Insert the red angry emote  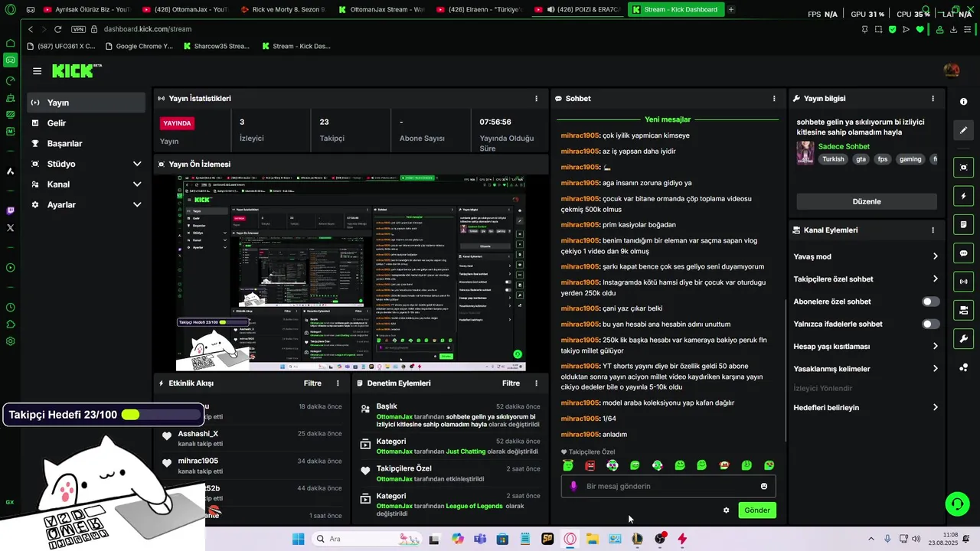pos(590,465)
